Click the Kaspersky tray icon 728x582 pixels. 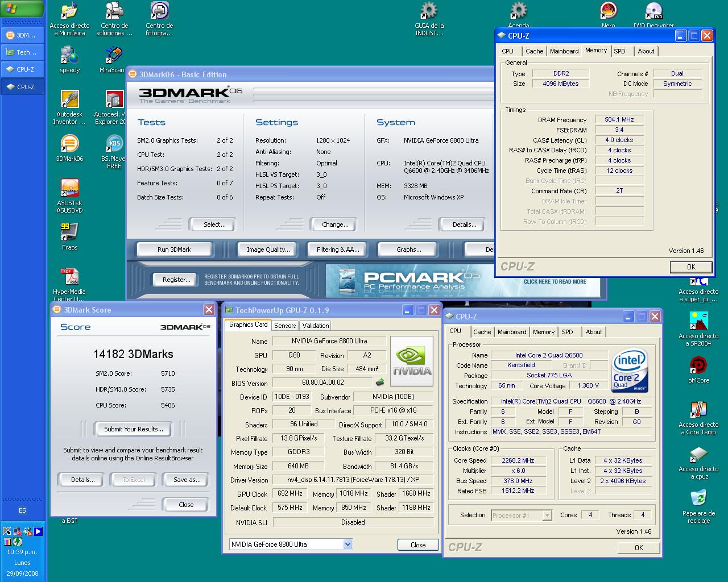coord(7,531)
